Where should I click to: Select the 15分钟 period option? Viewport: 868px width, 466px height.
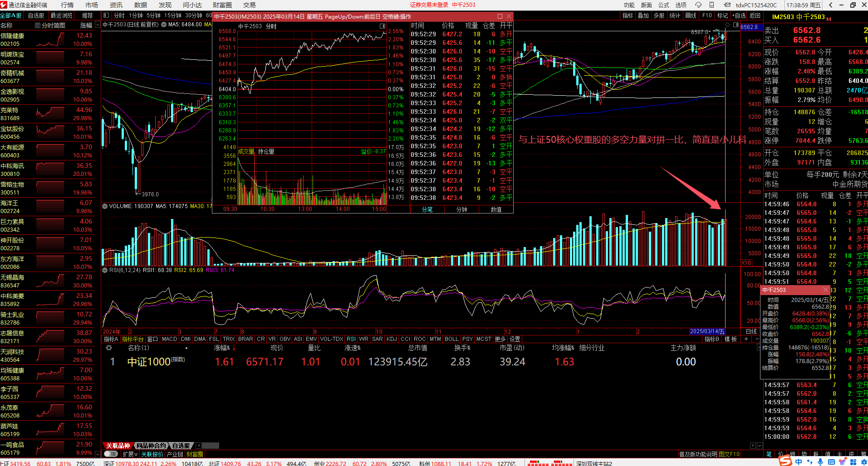(172, 15)
